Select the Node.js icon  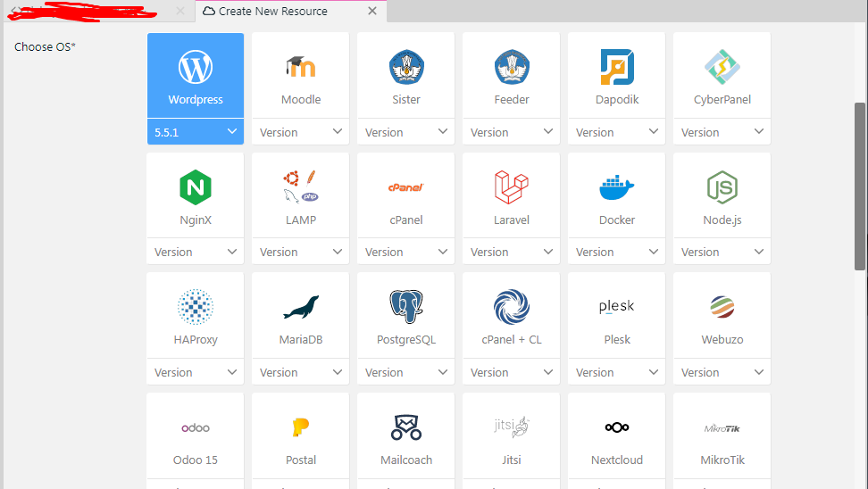[722, 187]
